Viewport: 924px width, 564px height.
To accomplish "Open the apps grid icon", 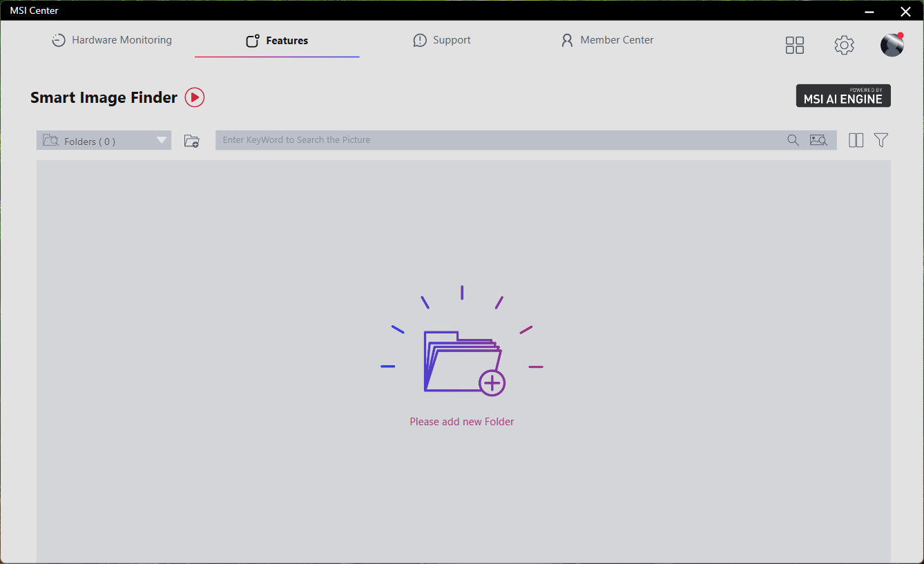I will point(795,46).
